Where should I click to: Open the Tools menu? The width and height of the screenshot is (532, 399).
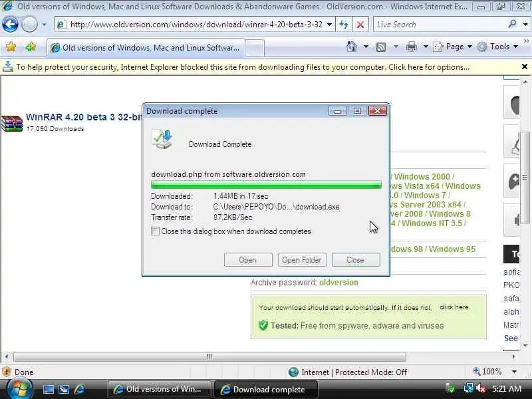(497, 47)
